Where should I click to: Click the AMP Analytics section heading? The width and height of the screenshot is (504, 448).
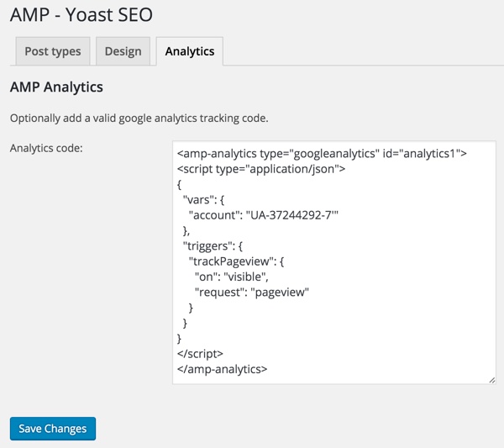(55, 87)
